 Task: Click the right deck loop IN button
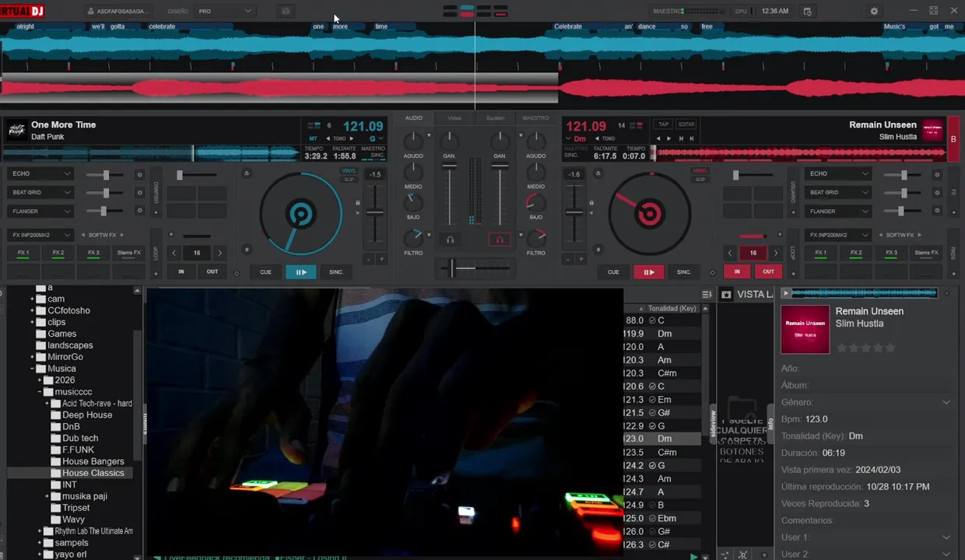tap(737, 271)
